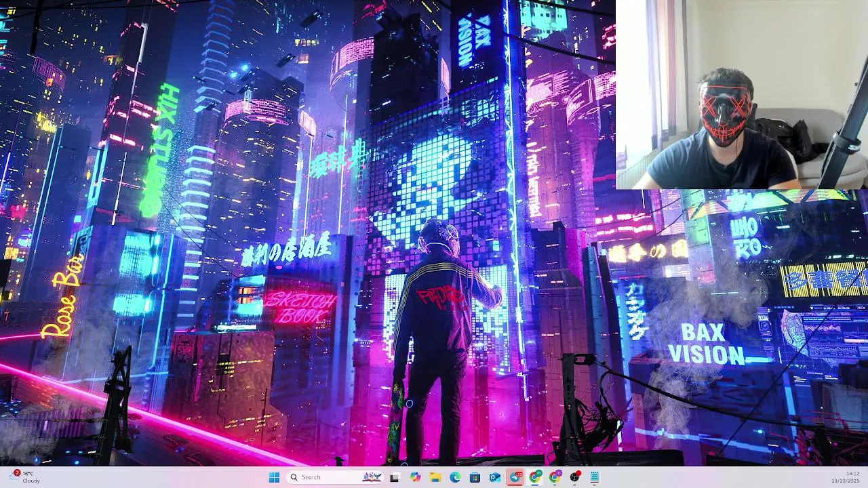Switch to Chrome with purple profile badge
Screen dimensions: 868x488
[555, 477]
